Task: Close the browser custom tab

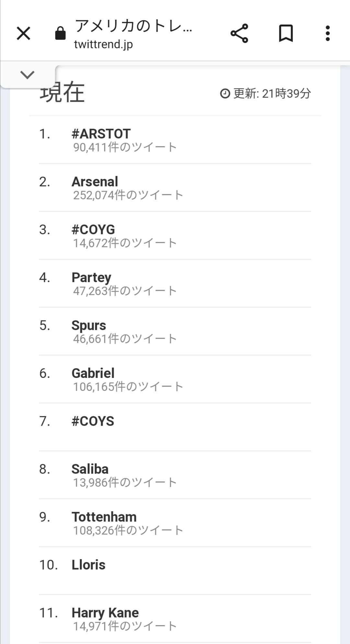Action: [23, 33]
